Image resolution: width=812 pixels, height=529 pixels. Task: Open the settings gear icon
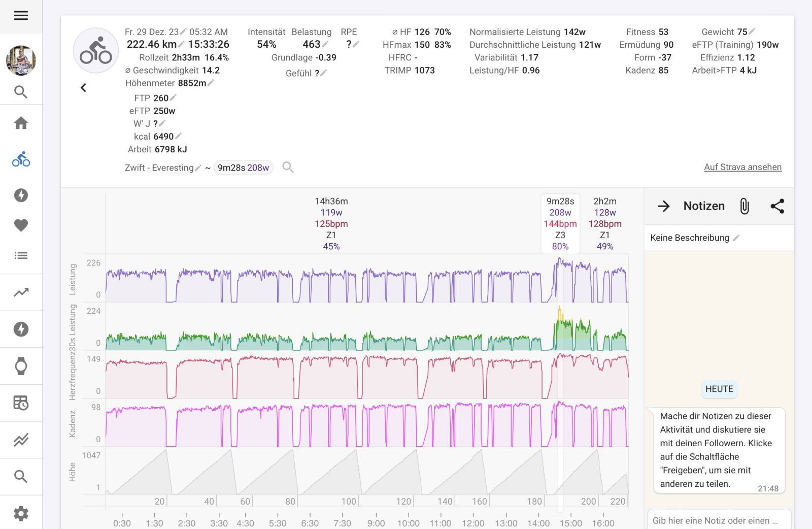pos(21,513)
